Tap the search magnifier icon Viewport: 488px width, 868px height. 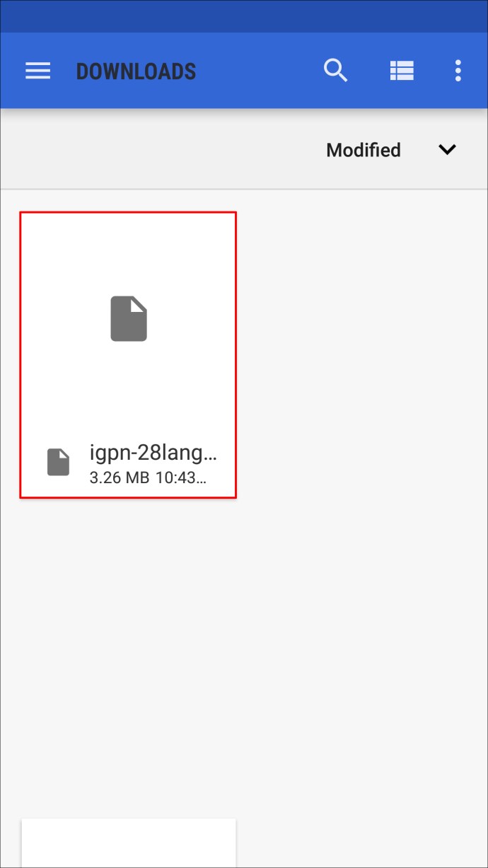click(x=336, y=71)
